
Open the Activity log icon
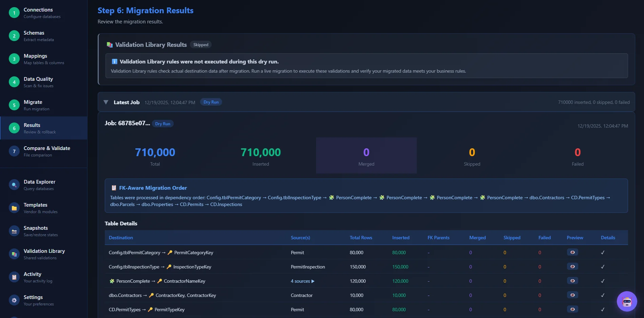point(14,277)
